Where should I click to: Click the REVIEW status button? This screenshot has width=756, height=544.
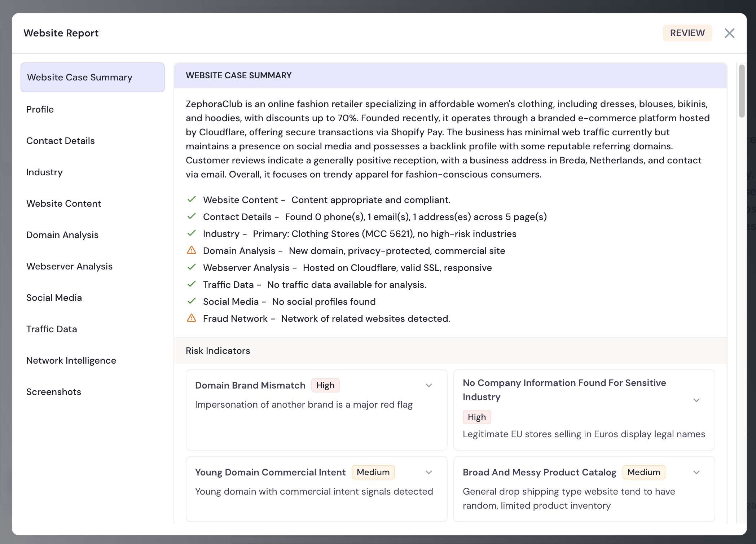687,33
